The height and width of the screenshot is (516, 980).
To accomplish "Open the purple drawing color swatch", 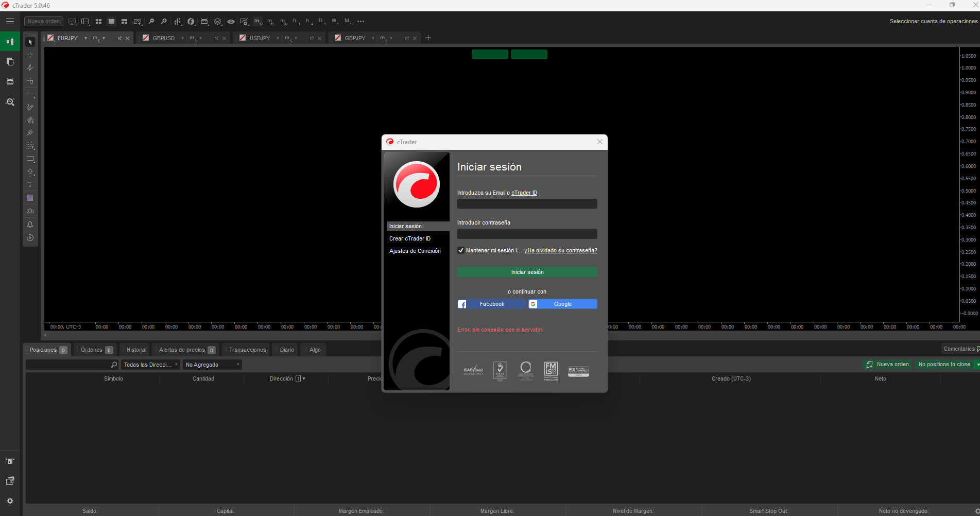I will coord(30,198).
